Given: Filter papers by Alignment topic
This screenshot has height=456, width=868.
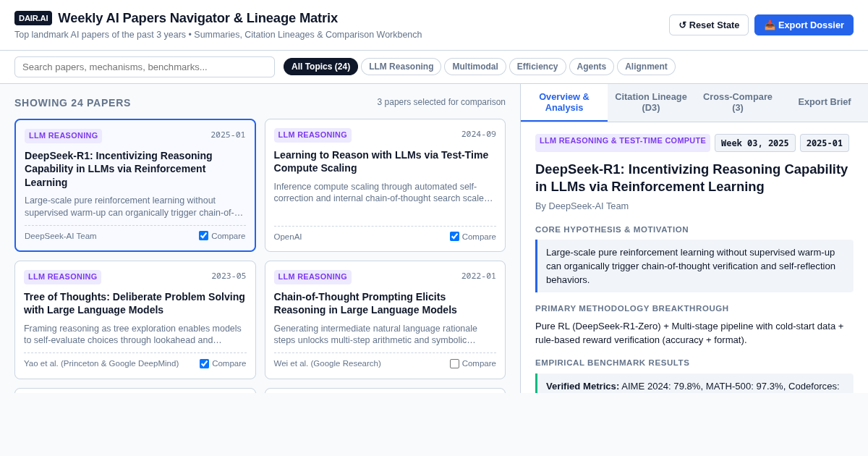Looking at the screenshot, I should pos(646,67).
